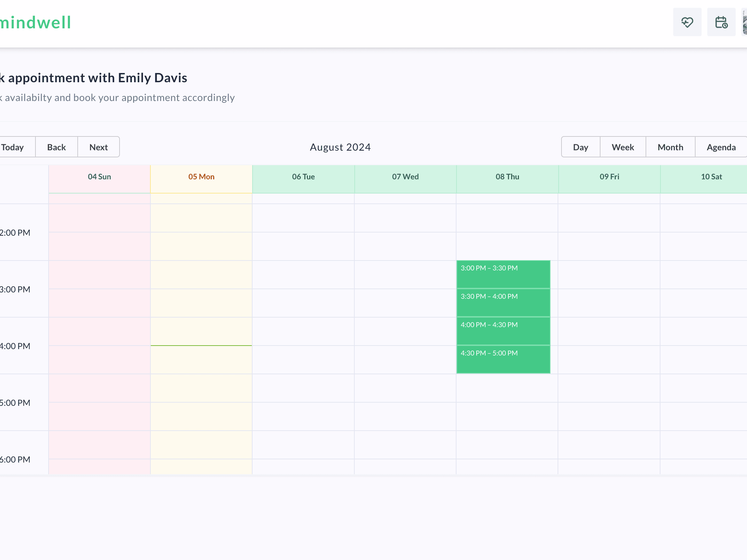Open the health wellness icon in the header
Screen dimensions: 747x560
pos(687,22)
